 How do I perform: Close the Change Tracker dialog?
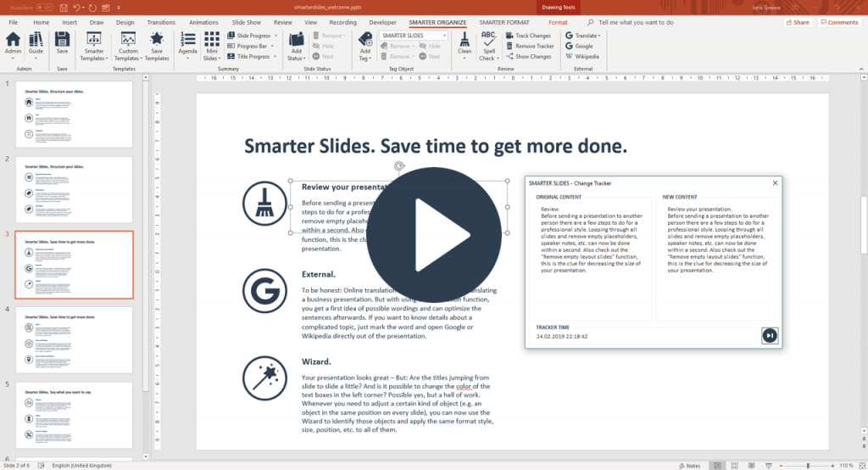[775, 183]
